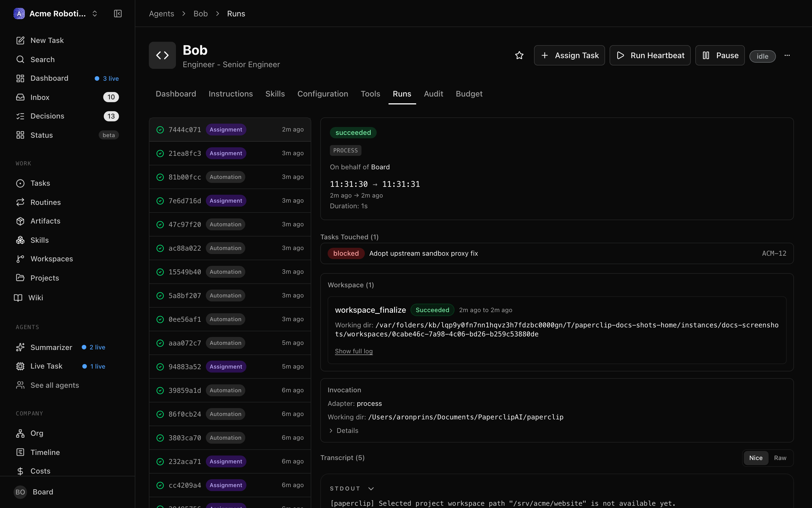This screenshot has height=508, width=812.
Task: Switch to the agent Dashboard tab
Action: [x=176, y=94]
